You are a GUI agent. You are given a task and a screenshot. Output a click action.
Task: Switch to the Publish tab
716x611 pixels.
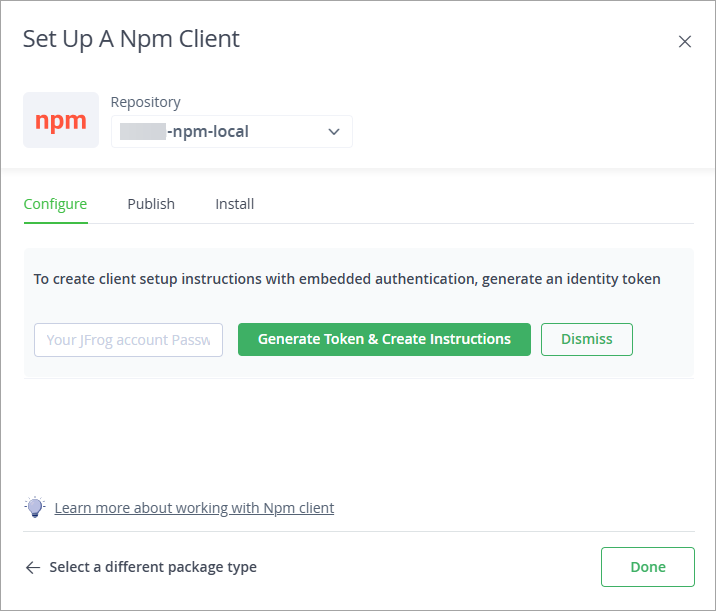coord(151,204)
